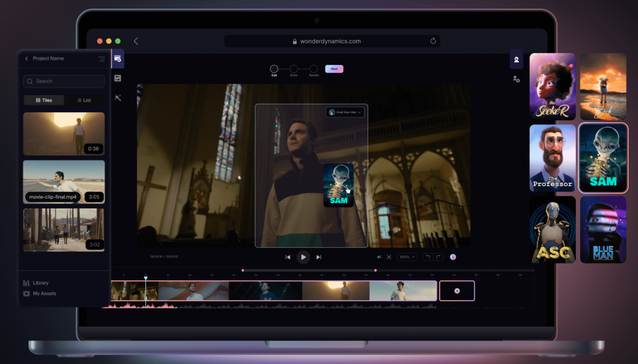
Task: Select the 3:02 street clip thumbnail
Action: pos(64,230)
